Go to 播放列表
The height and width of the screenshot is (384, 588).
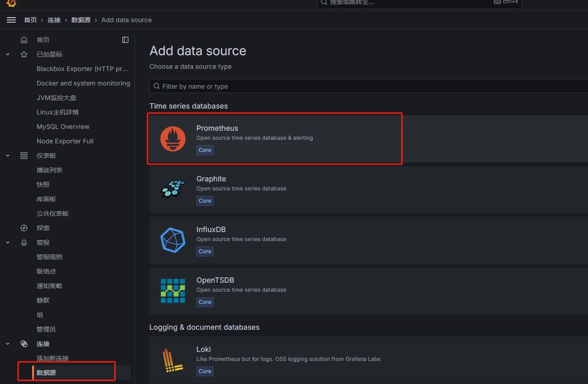coord(49,170)
